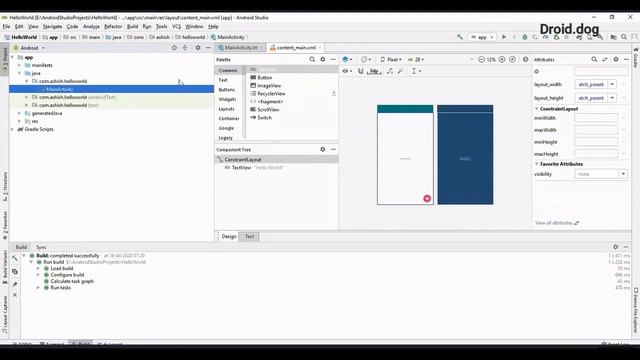Collapse the ConstraintLayout attributes section
Image resolution: width=640 pixels, height=360 pixels.
[536, 109]
